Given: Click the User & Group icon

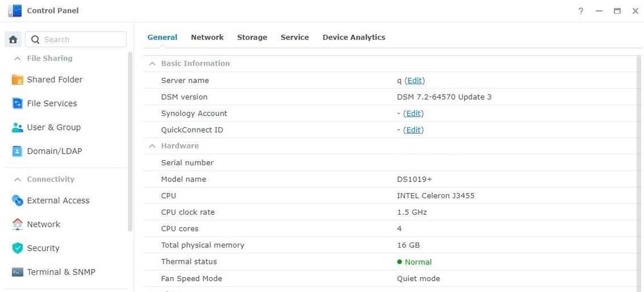Looking at the screenshot, I should (17, 127).
